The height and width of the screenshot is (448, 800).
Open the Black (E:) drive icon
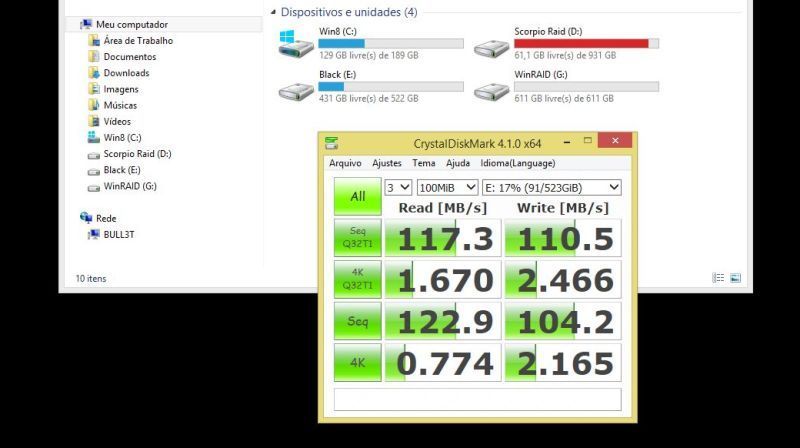pos(296,91)
